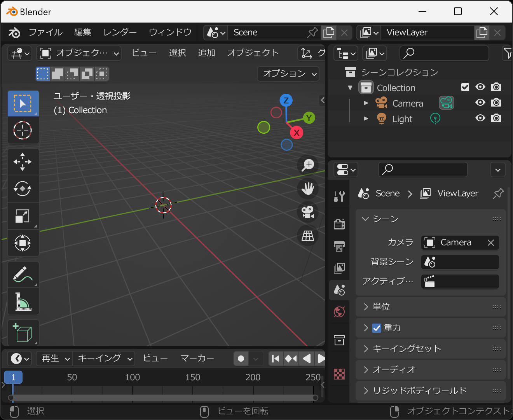The image size is (513, 420).
Task: Click the red X axis gizmo ball
Action: [x=297, y=133]
